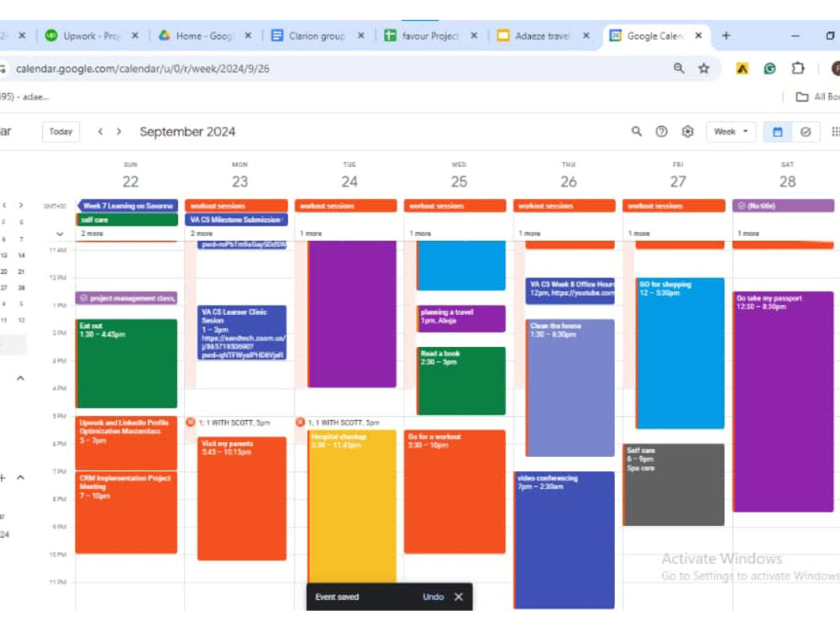Click Undo in the Event saved toast

pos(433,596)
